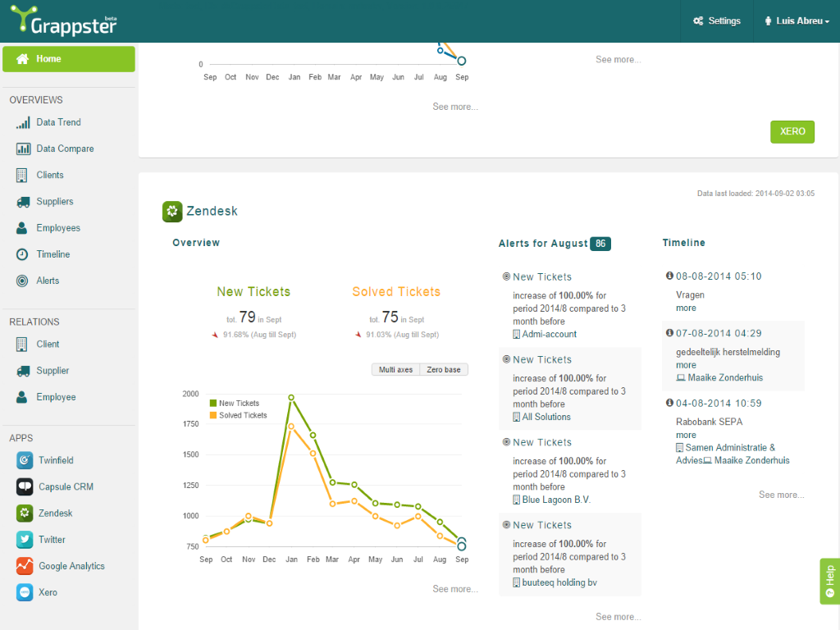Click the Timeline clock icon in Overviews
This screenshot has height=630, width=840.
(x=22, y=254)
